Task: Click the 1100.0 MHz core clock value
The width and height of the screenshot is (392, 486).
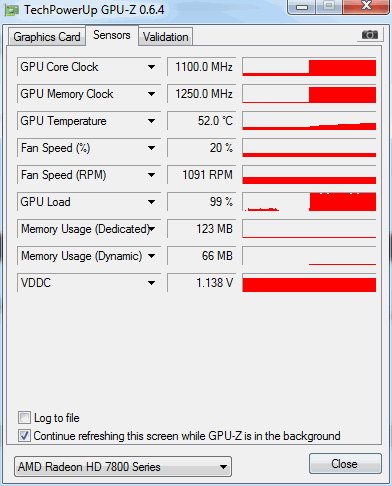Action: 202,67
